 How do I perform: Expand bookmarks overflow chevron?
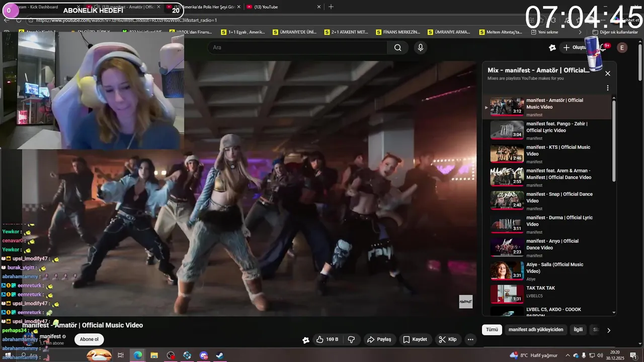[580, 32]
